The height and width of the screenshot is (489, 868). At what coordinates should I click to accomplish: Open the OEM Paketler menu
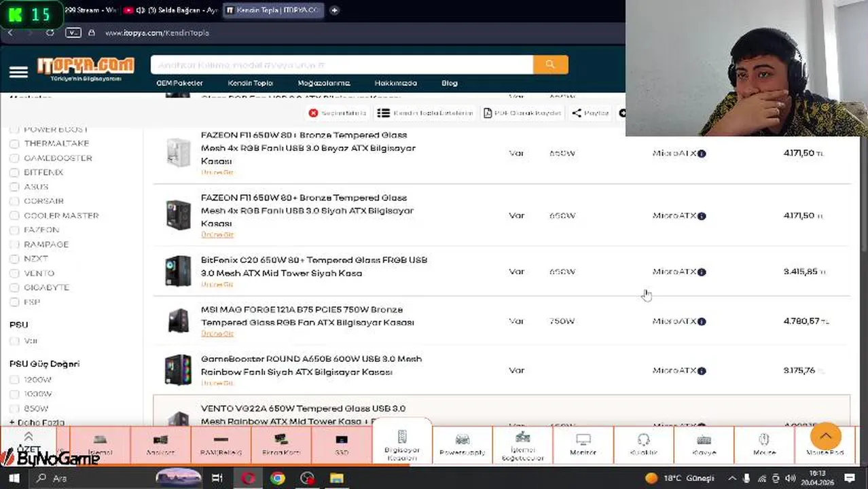(x=179, y=83)
